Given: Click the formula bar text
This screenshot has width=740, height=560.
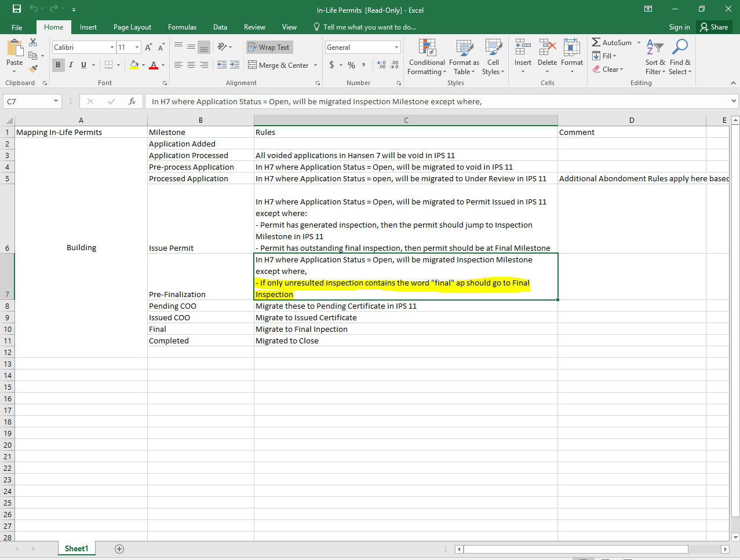Looking at the screenshot, I should tap(317, 101).
